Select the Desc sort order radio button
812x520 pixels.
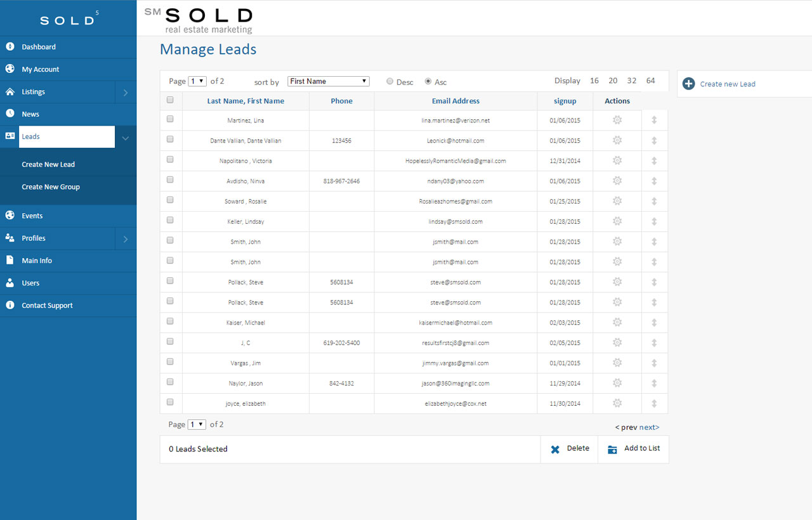pyautogui.click(x=390, y=82)
